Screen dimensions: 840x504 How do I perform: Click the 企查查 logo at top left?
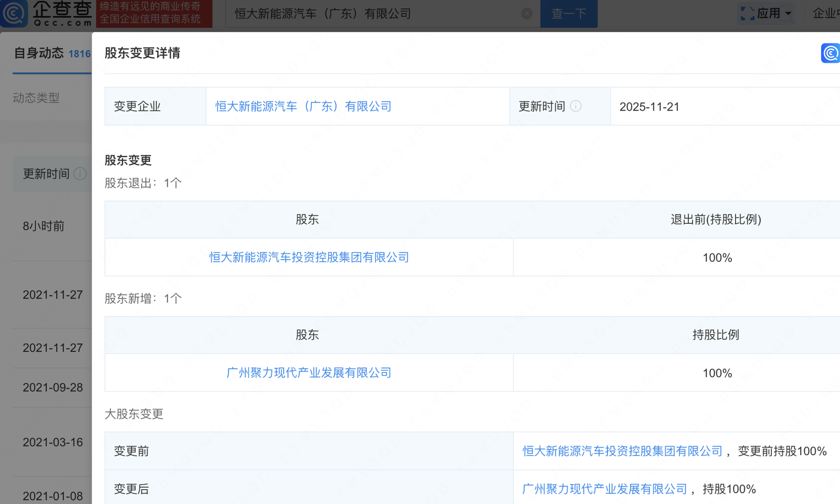[x=46, y=13]
